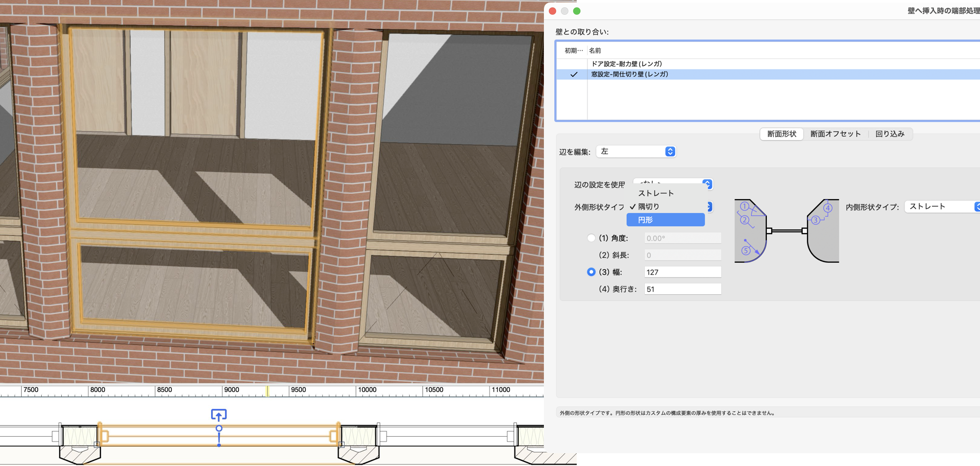The image size is (980, 466).
Task: Click the (3) 幅 field containing 127
Action: point(683,272)
